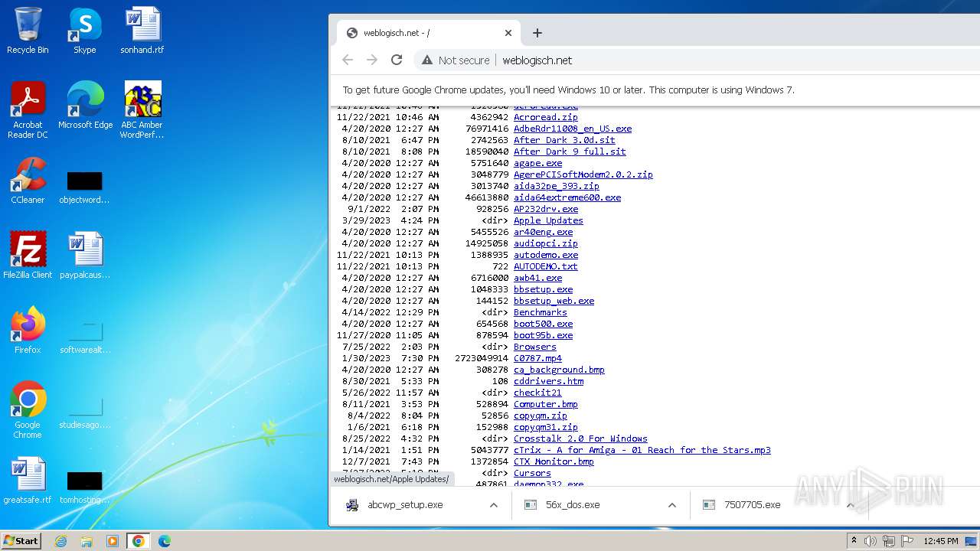This screenshot has width=980, height=551.
Task: Open the Browsers directory
Action: coord(535,347)
